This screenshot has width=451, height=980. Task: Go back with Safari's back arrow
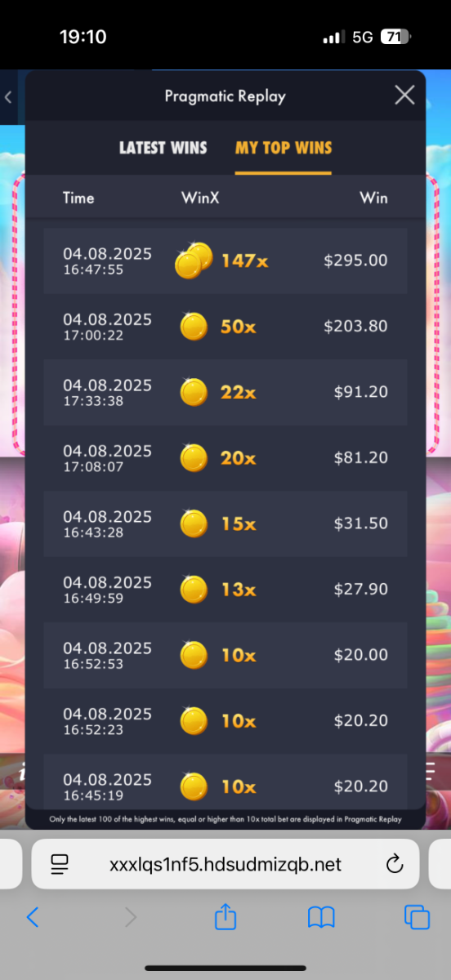coord(33,918)
